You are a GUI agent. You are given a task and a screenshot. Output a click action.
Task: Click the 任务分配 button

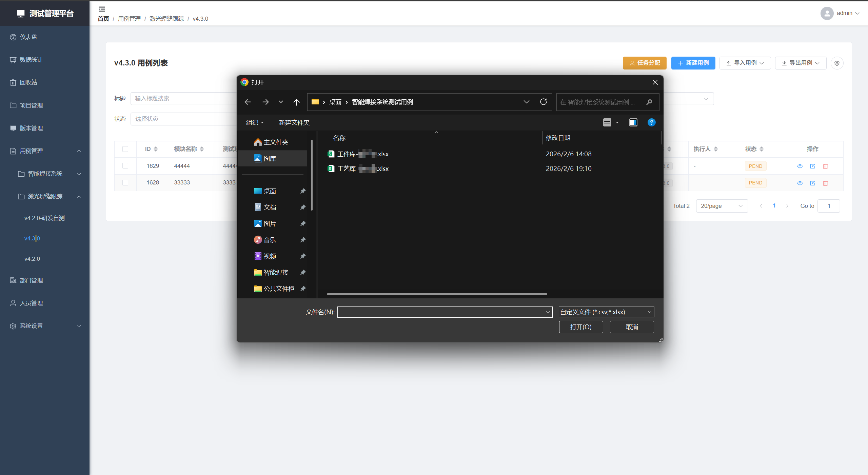click(644, 63)
